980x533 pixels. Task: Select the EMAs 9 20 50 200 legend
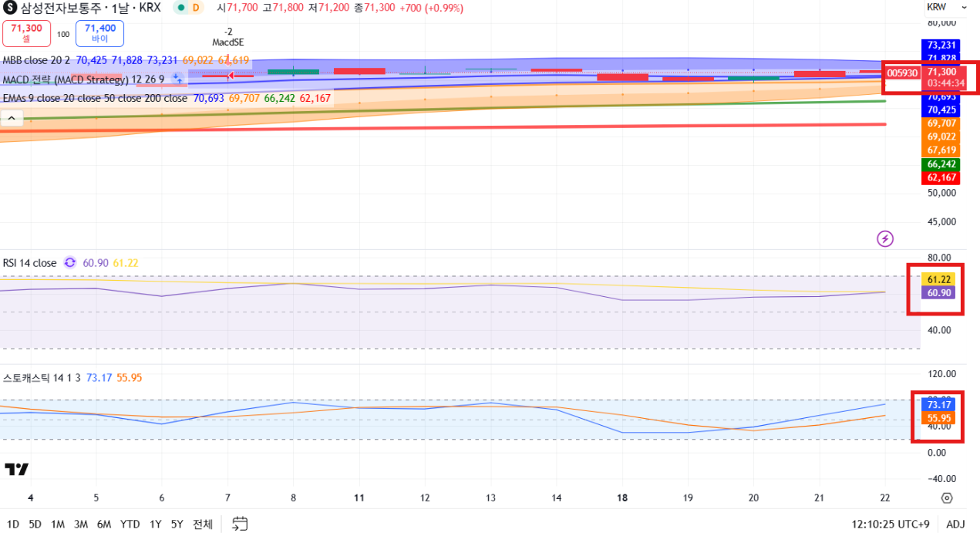pyautogui.click(x=95, y=99)
